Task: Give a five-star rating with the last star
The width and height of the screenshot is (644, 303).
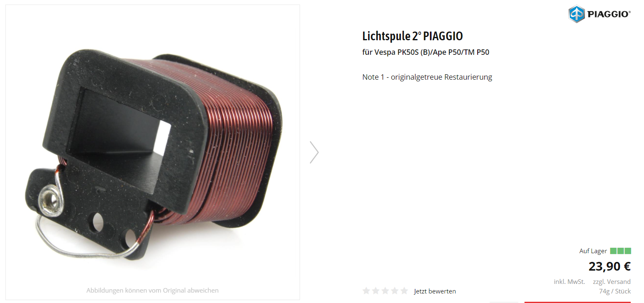Action: (x=404, y=291)
